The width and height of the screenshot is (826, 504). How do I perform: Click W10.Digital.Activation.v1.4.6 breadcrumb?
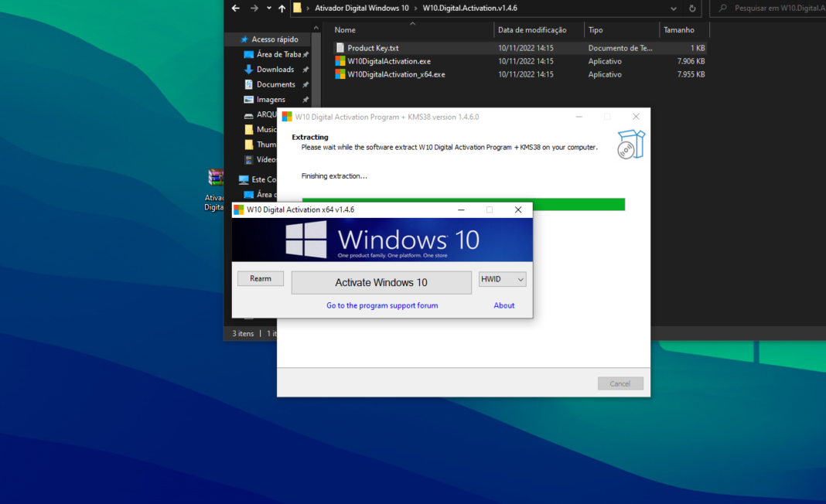[470, 8]
